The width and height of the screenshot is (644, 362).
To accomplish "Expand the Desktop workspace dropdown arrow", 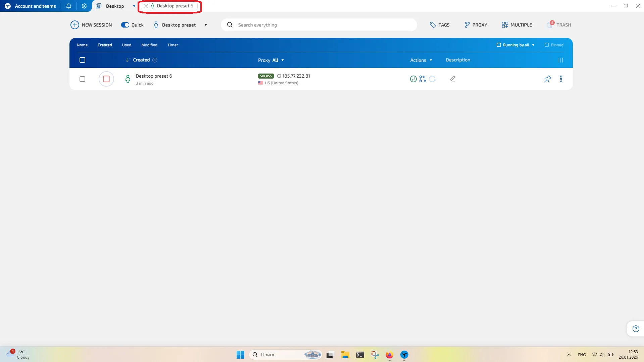I will [134, 6].
